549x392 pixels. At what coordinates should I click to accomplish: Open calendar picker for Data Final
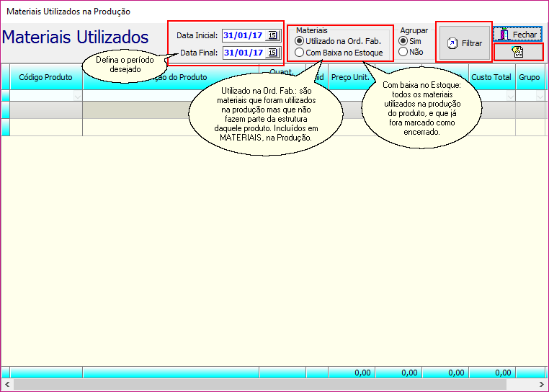click(272, 53)
